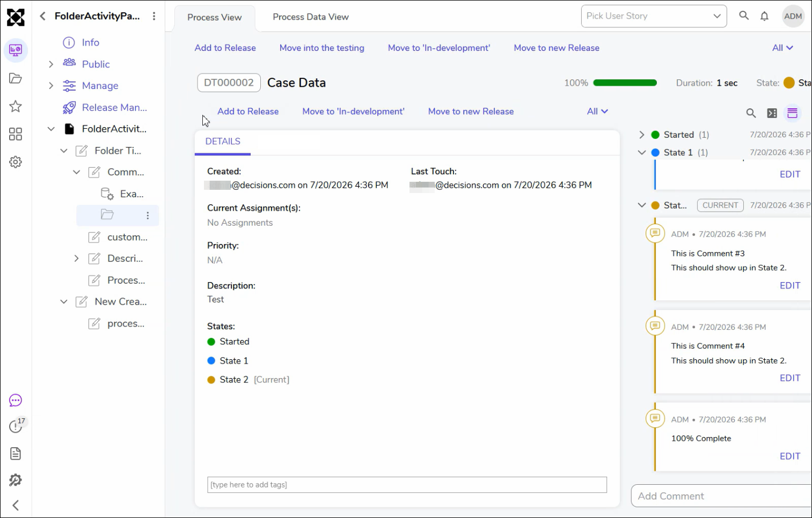Click EDIT under the State 1 entry
The width and height of the screenshot is (812, 518).
tap(790, 174)
